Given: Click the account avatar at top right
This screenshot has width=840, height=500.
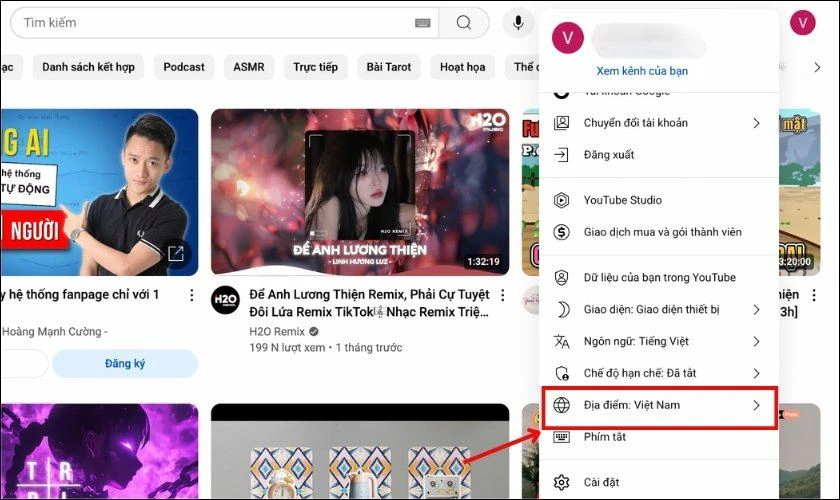Looking at the screenshot, I should [x=802, y=23].
